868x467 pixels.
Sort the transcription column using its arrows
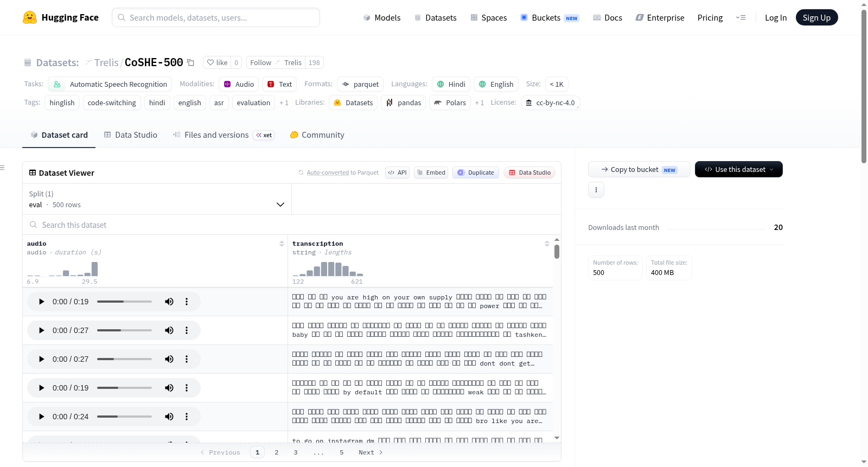coord(547,244)
